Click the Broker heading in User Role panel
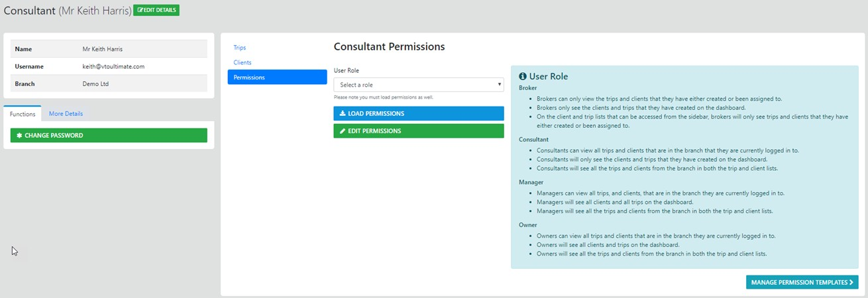 click(528, 87)
